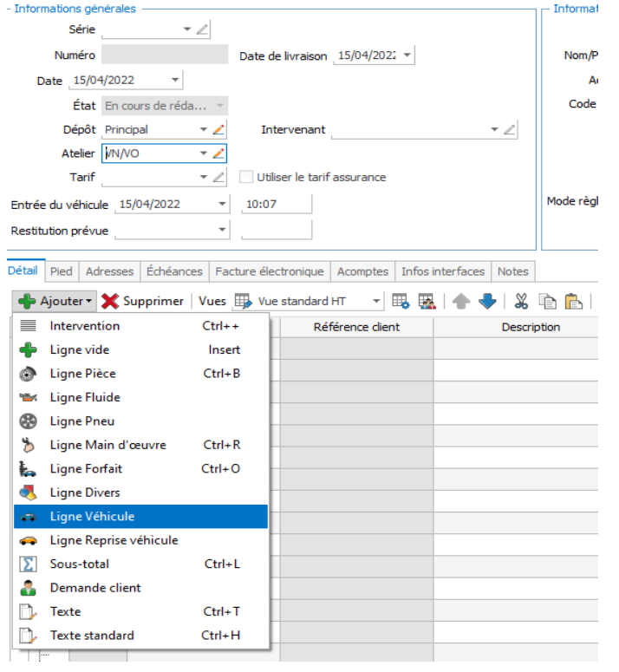
Task: Toggle Utiliser le tarif assurance checkbox
Action: click(x=246, y=177)
